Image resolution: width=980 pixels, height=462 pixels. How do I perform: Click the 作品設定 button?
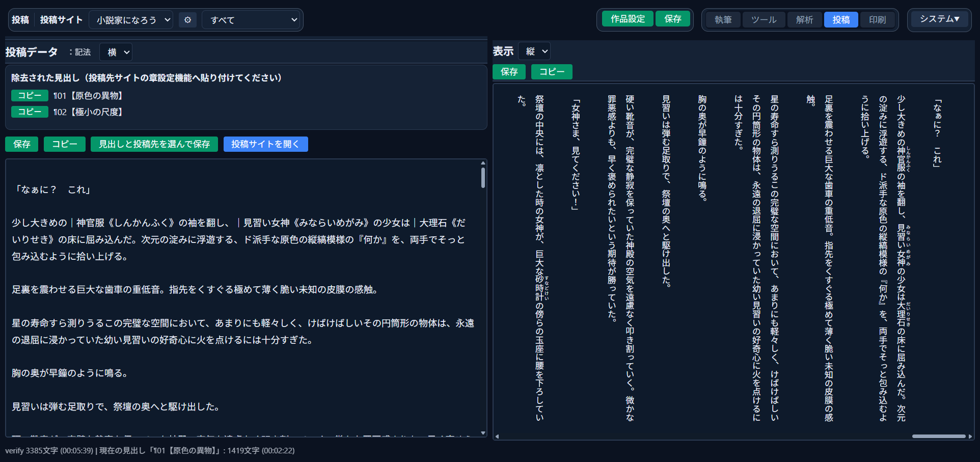628,19
